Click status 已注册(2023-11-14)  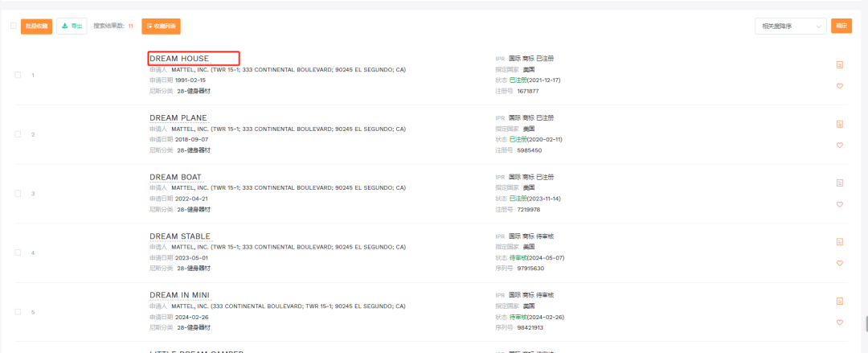point(534,199)
